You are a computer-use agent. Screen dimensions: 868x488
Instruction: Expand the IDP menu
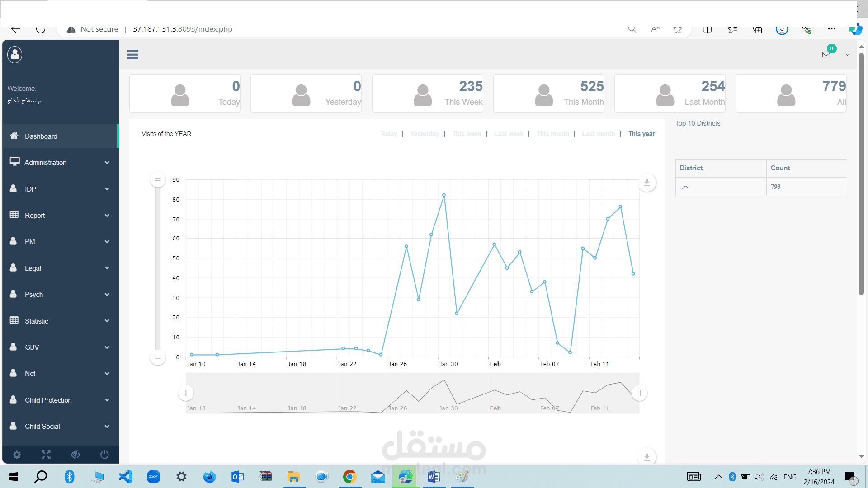61,189
